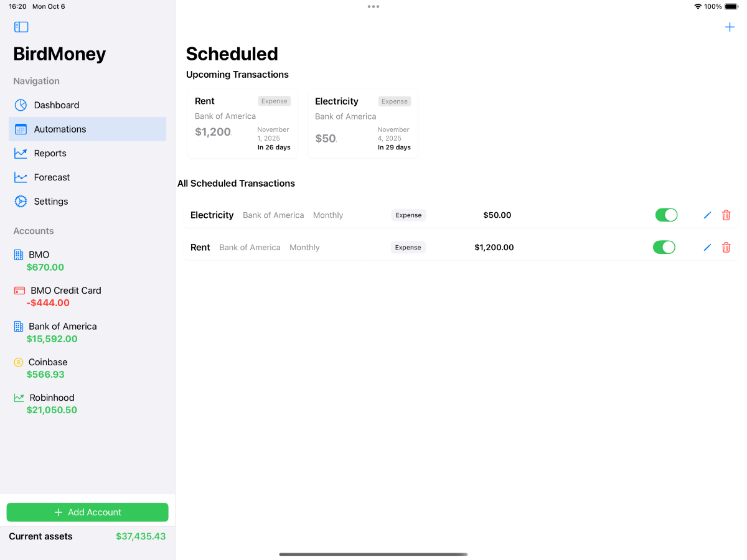Screen dimensions: 747x560
Task: Select the Automations navigation item
Action: pyautogui.click(x=60, y=129)
